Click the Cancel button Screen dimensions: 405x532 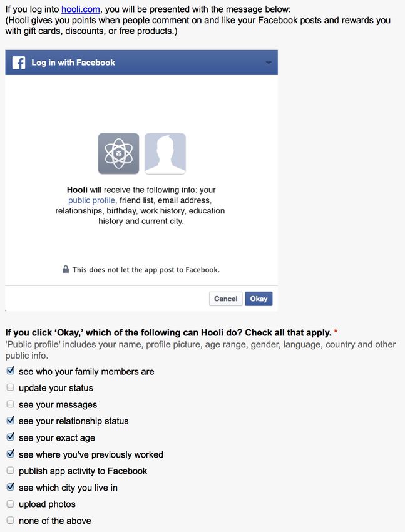[x=225, y=299]
